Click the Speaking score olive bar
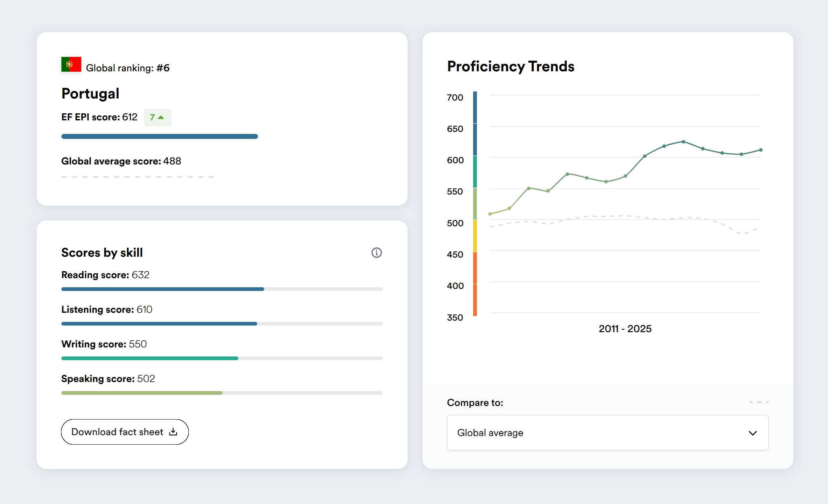Image resolution: width=828 pixels, height=504 pixels. coord(142,393)
